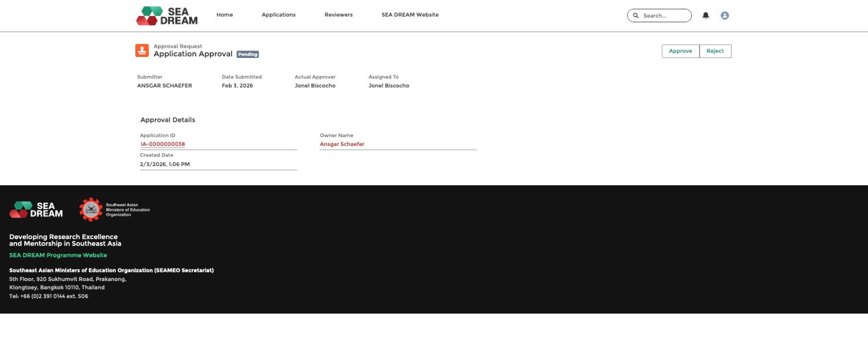The image size is (868, 362).
Task: Click the orange Approval Request stamp icon
Action: pos(142,50)
